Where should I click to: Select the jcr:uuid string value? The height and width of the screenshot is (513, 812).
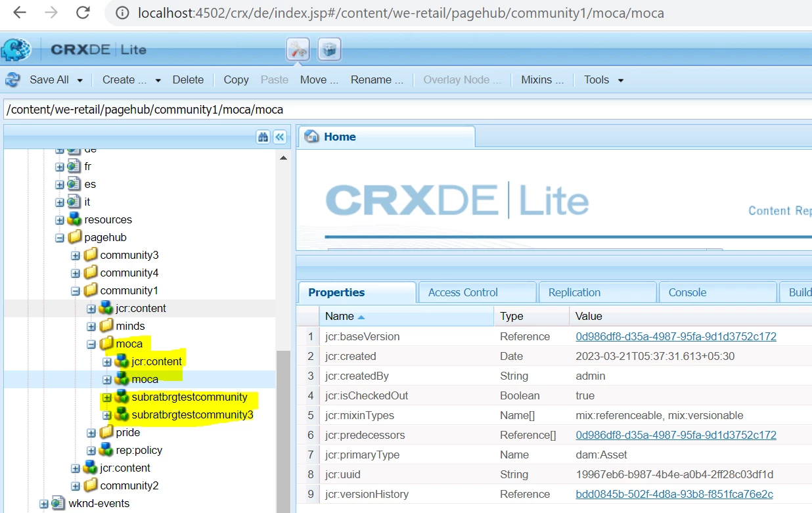[674, 474]
